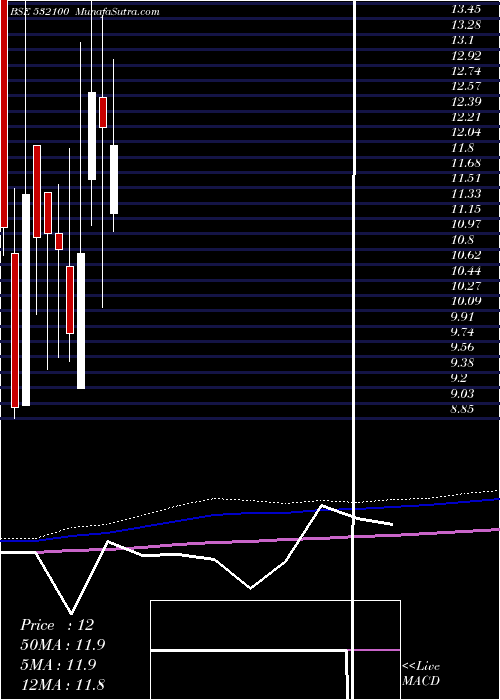500x700 pixels.
Task: Click the 11.68 price axis label
Action: click(467, 163)
